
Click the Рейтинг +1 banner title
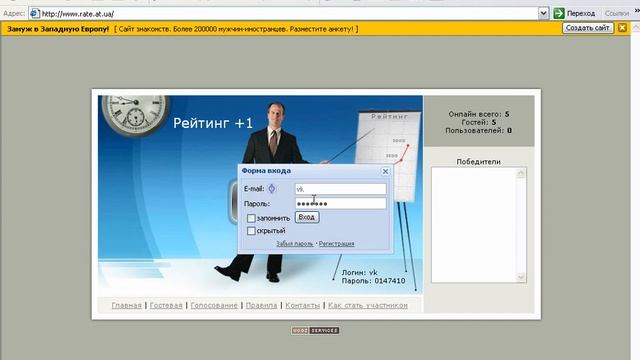pyautogui.click(x=213, y=123)
